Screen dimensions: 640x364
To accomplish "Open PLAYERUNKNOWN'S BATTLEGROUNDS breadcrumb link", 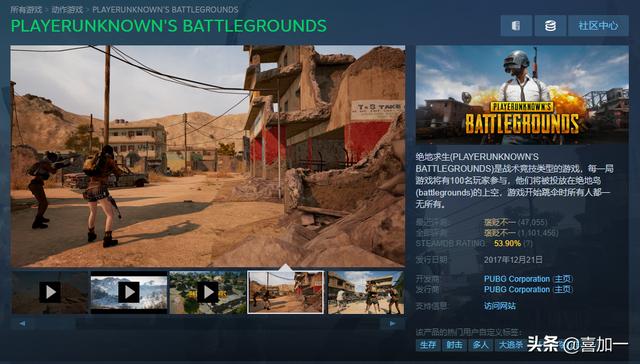I will [x=165, y=9].
